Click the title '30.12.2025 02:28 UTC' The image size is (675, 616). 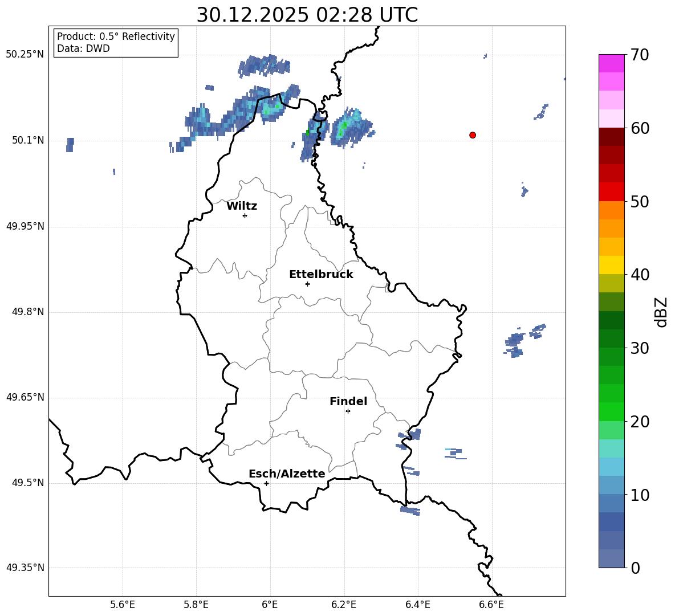[x=307, y=15]
